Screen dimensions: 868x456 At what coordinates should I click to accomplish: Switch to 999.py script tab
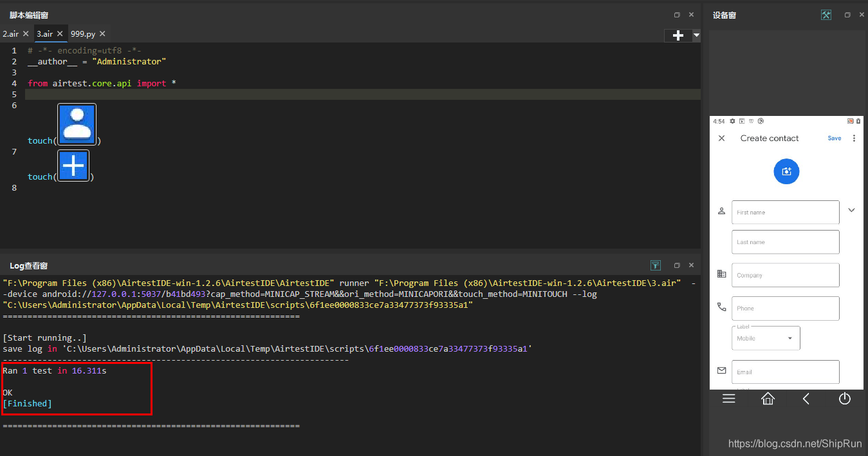click(83, 33)
